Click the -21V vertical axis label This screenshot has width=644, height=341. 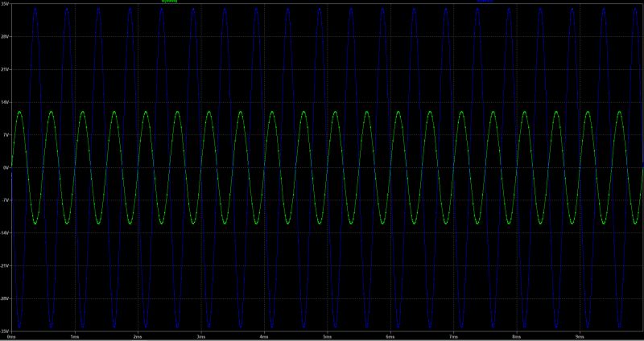click(6, 265)
